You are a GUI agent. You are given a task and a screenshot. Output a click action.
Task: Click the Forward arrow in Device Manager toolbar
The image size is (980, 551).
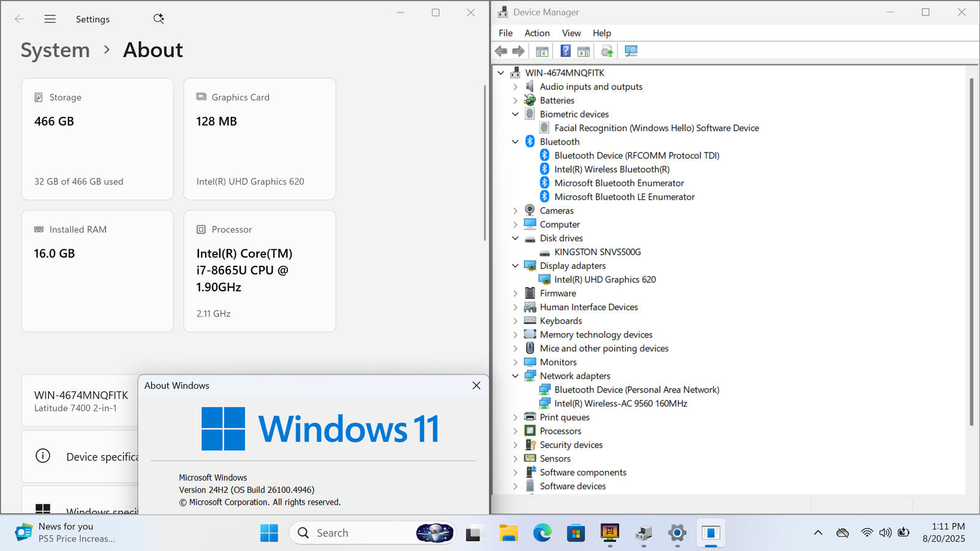click(518, 51)
